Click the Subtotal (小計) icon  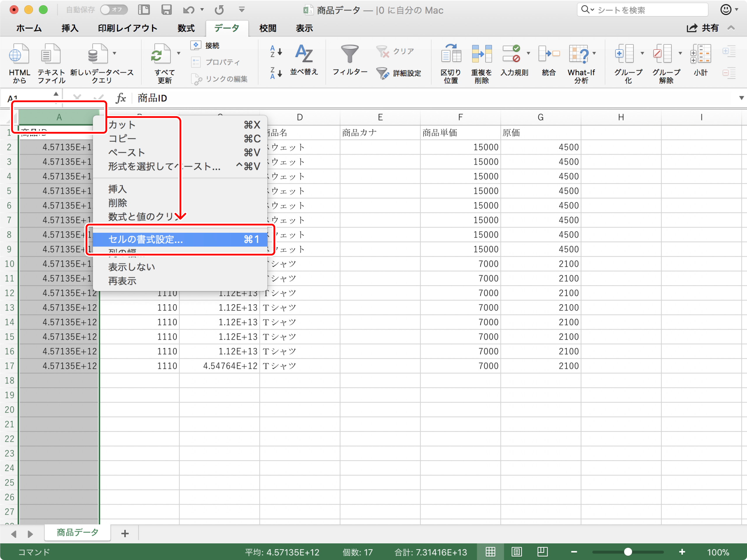point(700,54)
